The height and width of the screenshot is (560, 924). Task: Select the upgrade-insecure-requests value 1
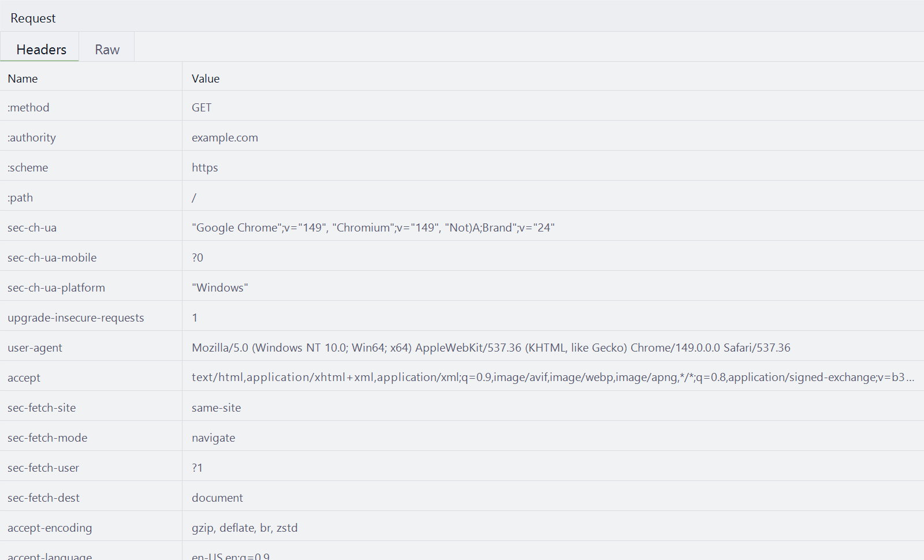click(x=195, y=318)
